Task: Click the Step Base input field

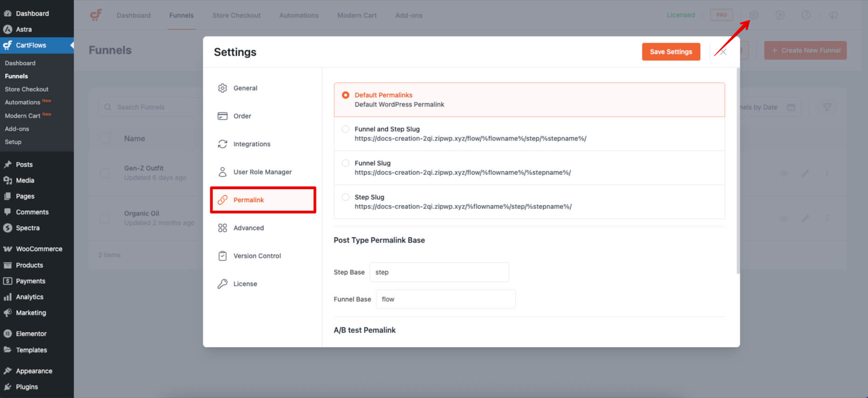Action: tap(439, 272)
